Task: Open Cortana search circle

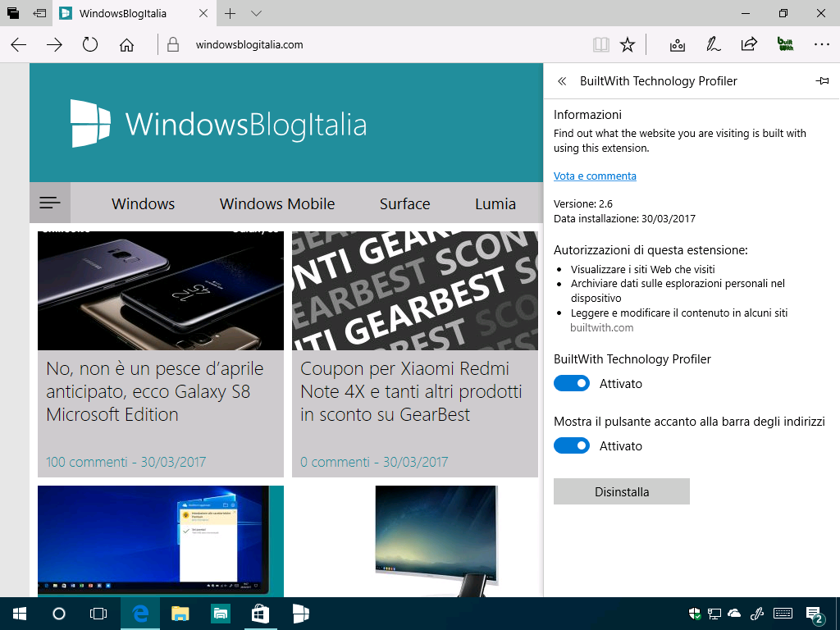Action: tap(59, 614)
